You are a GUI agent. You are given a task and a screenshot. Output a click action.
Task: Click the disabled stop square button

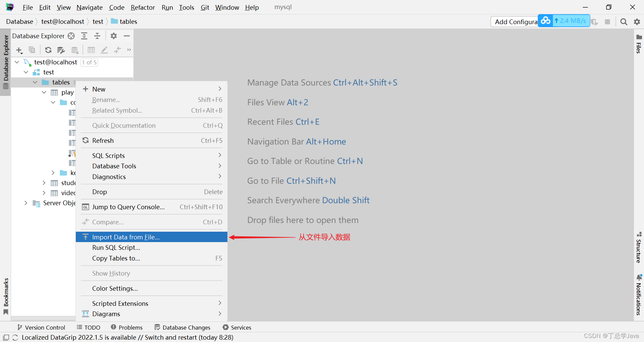tap(607, 22)
